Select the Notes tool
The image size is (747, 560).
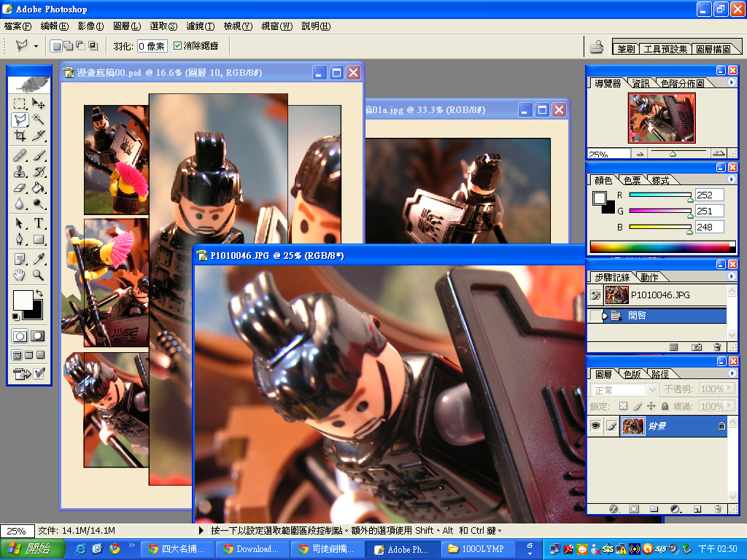(x=20, y=259)
